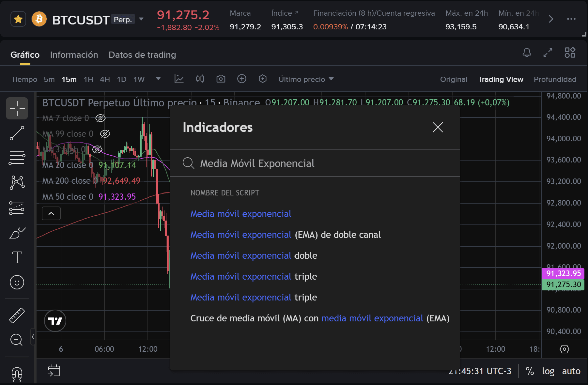Toggle visibility of MA 99 indicator
Viewport: 588px width, 385px height.
[x=105, y=134]
